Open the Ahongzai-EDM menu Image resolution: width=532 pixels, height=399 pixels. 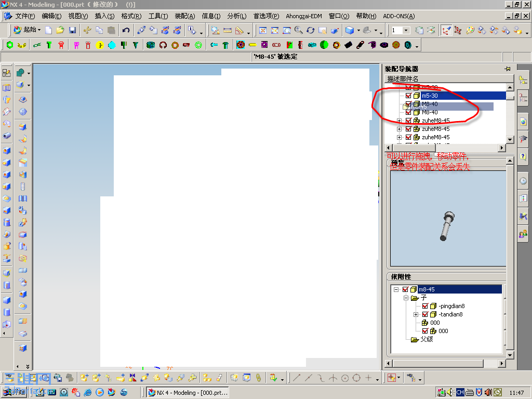point(303,16)
